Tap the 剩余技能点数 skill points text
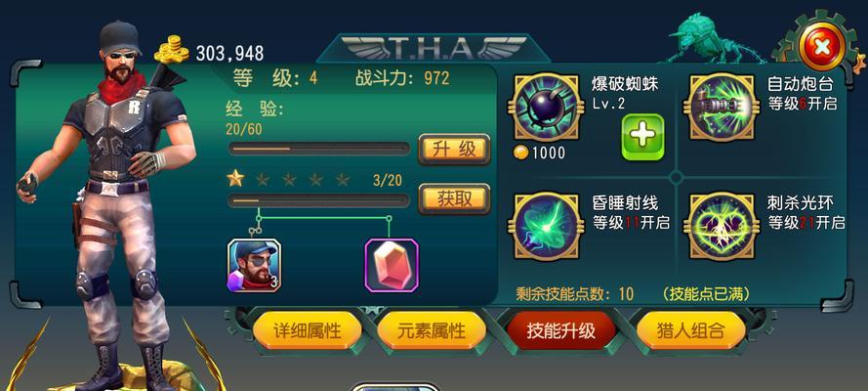 pos(575,294)
